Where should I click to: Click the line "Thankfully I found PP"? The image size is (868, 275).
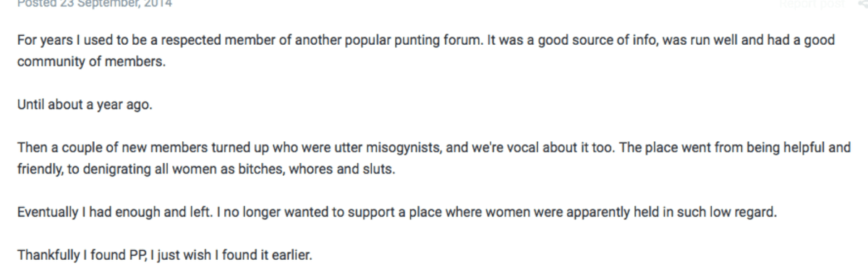click(x=163, y=257)
